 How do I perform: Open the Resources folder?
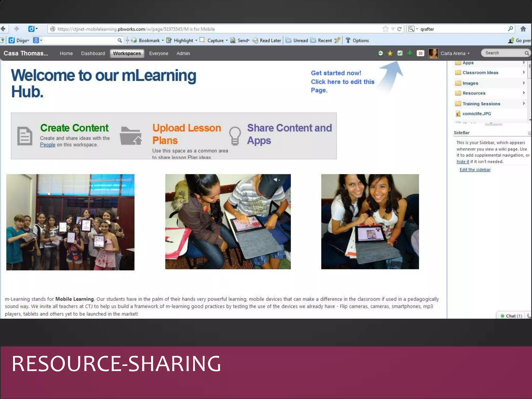pos(474,93)
